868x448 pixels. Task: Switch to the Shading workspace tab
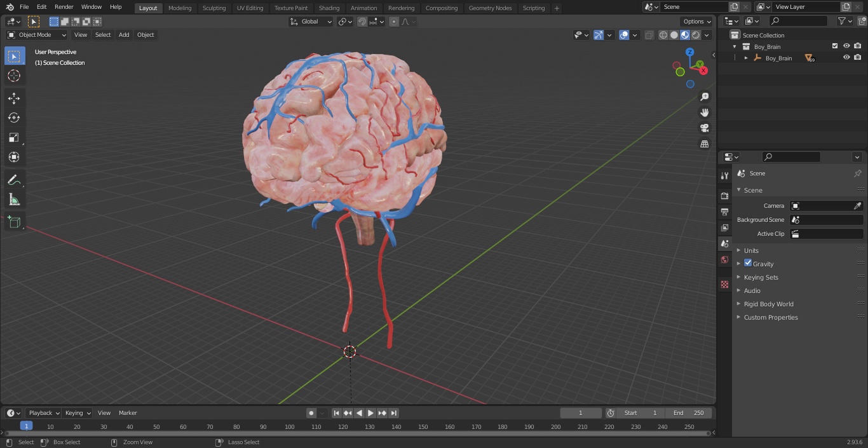(x=329, y=8)
